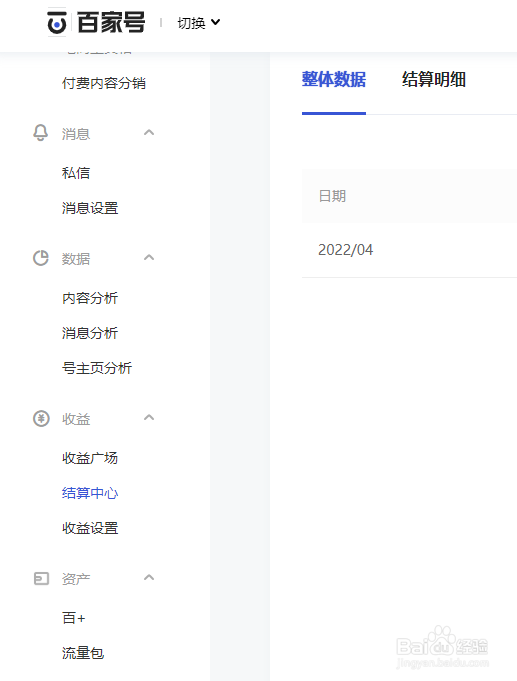This screenshot has width=517, height=681.
Task: Click the 百家号 brand name text
Action: click(111, 23)
